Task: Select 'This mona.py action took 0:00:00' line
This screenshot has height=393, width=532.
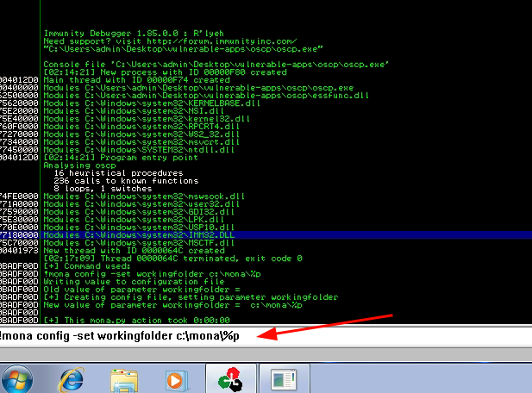Action: tap(137, 320)
